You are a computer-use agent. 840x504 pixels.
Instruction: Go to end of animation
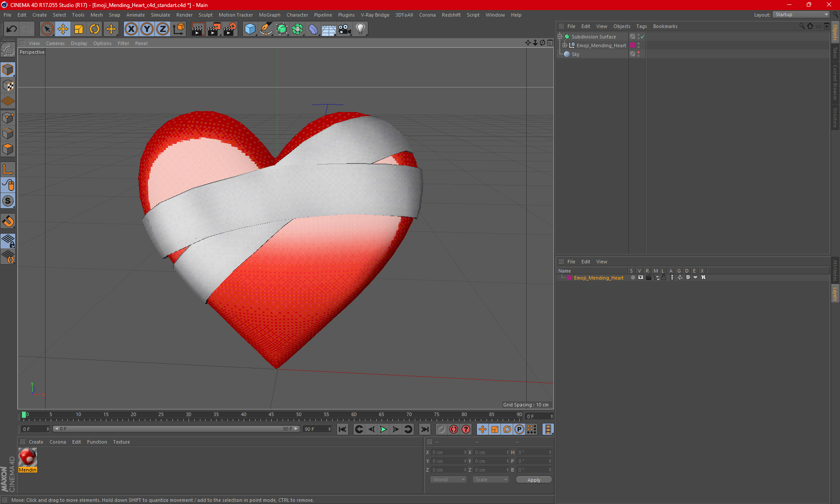424,429
